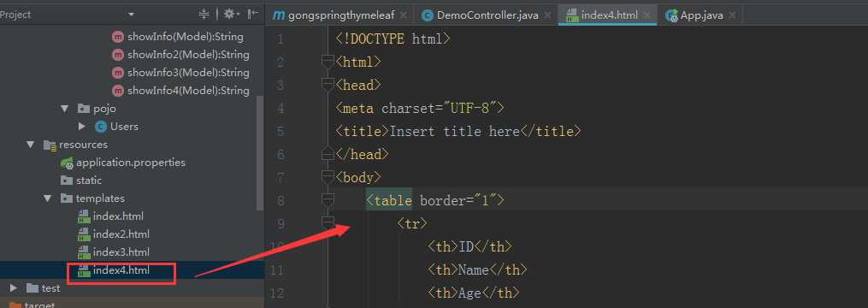Click the index2.html file icon
Image resolution: width=868 pixels, height=308 pixels.
[x=84, y=234]
